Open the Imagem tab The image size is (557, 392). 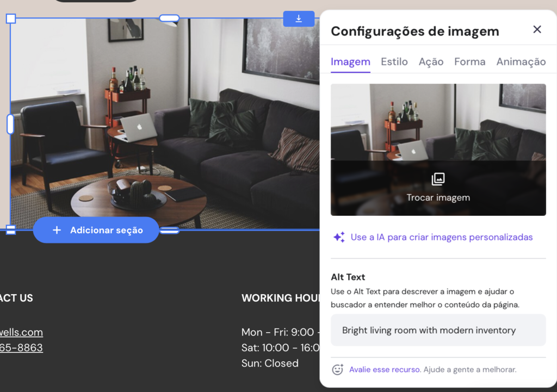[x=350, y=62]
